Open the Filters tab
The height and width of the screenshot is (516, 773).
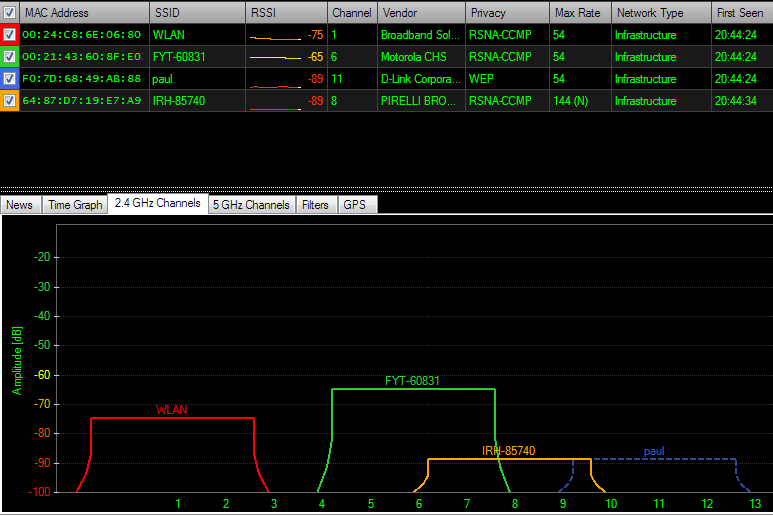(x=315, y=205)
